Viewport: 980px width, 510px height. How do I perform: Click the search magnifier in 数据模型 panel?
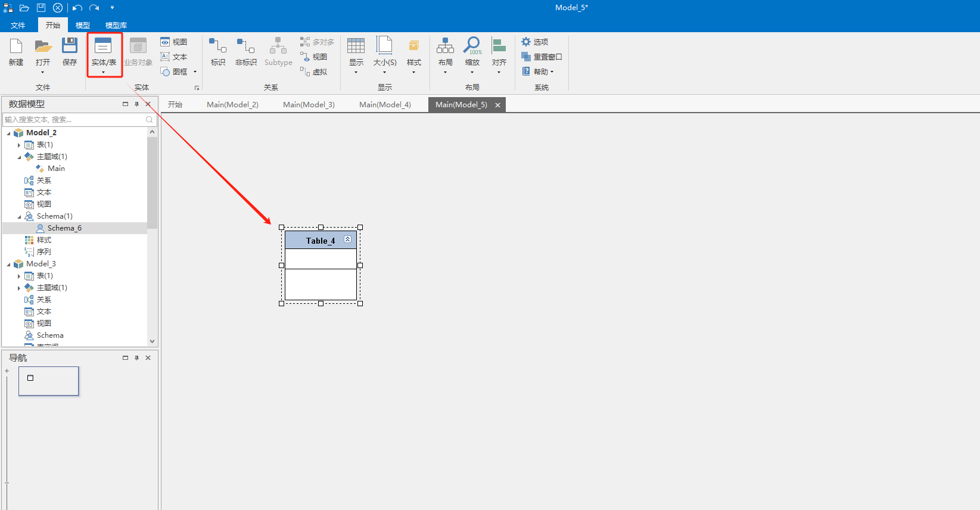pyautogui.click(x=150, y=120)
